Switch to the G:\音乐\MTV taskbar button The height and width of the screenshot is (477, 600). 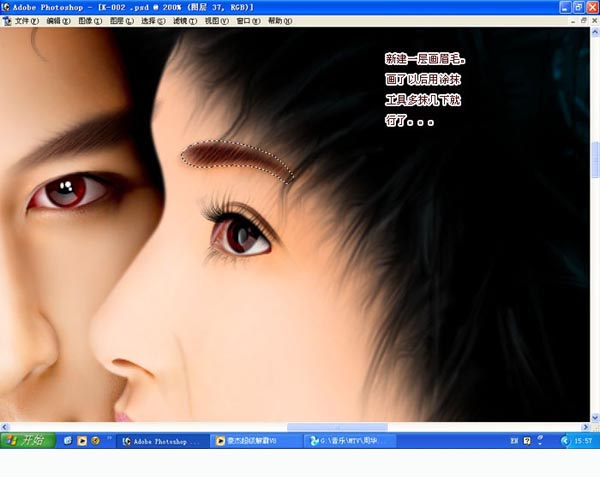coord(350,441)
